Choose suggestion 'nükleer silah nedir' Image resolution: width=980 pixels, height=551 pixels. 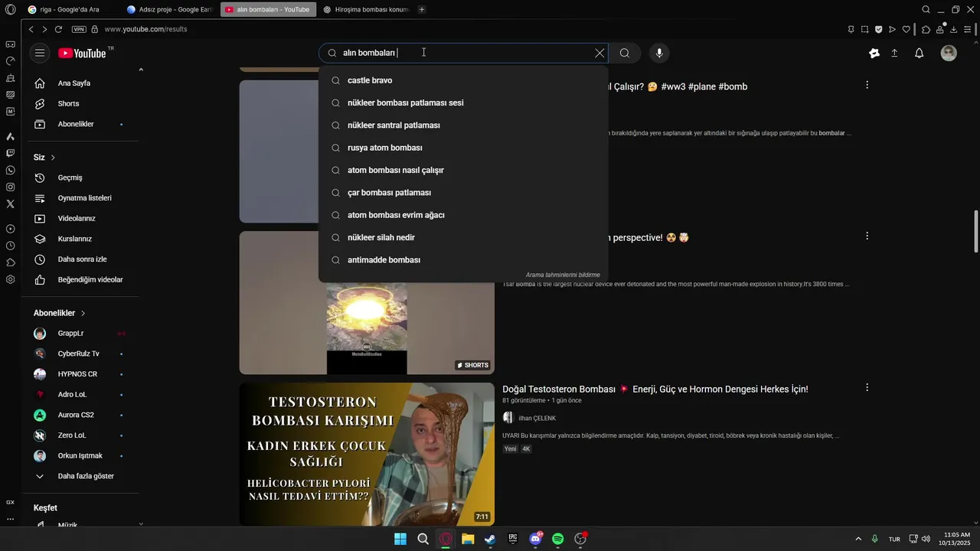463,237
